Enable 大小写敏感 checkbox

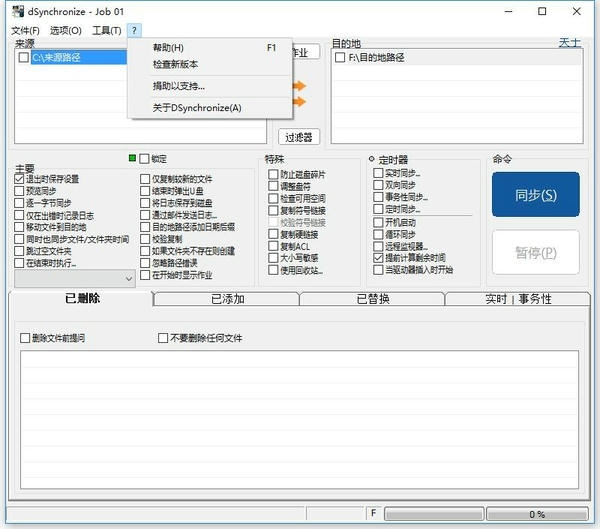[x=273, y=258]
